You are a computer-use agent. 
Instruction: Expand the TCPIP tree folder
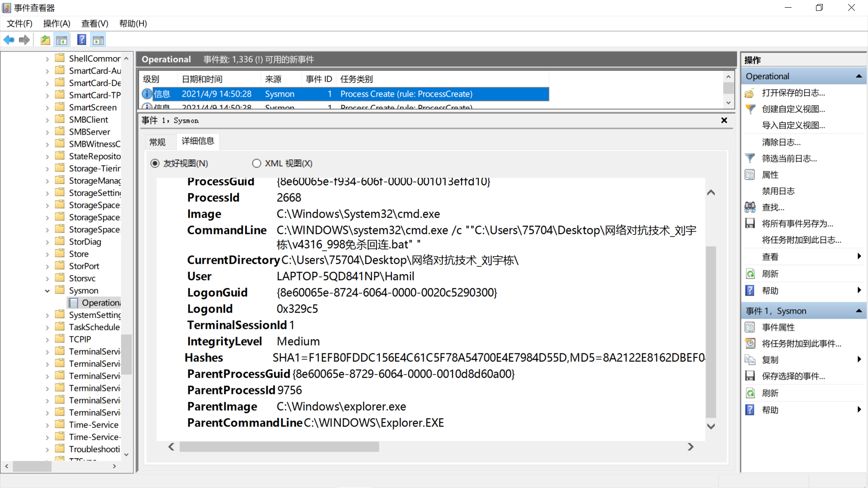coord(47,340)
